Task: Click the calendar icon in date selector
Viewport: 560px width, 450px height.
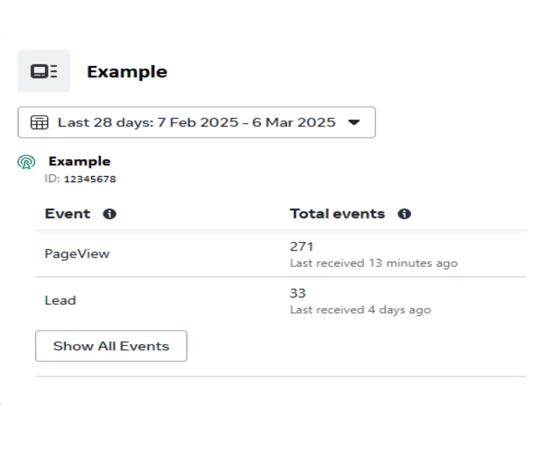Action: pyautogui.click(x=39, y=122)
